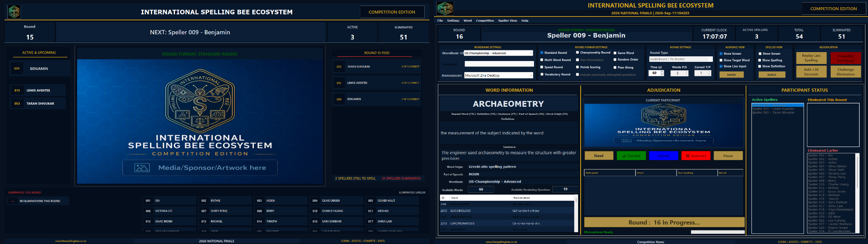Toggle Show Target Word in Audience View
Viewport: 868px width, 244px height.
coord(721,60)
